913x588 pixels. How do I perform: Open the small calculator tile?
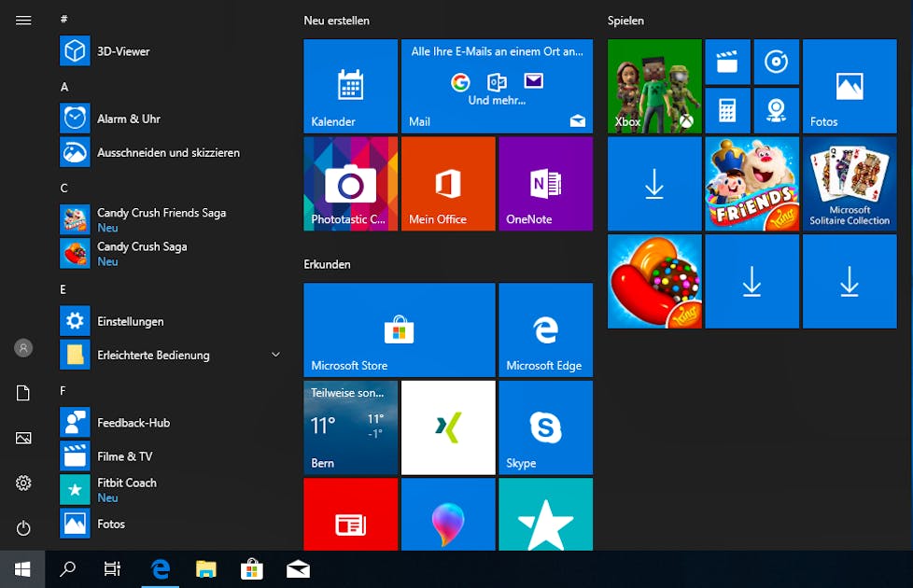pos(727,111)
